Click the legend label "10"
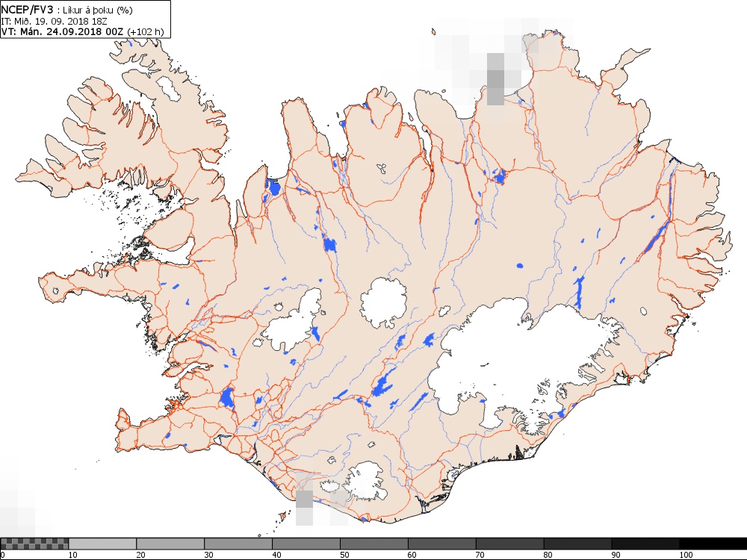 point(73,555)
